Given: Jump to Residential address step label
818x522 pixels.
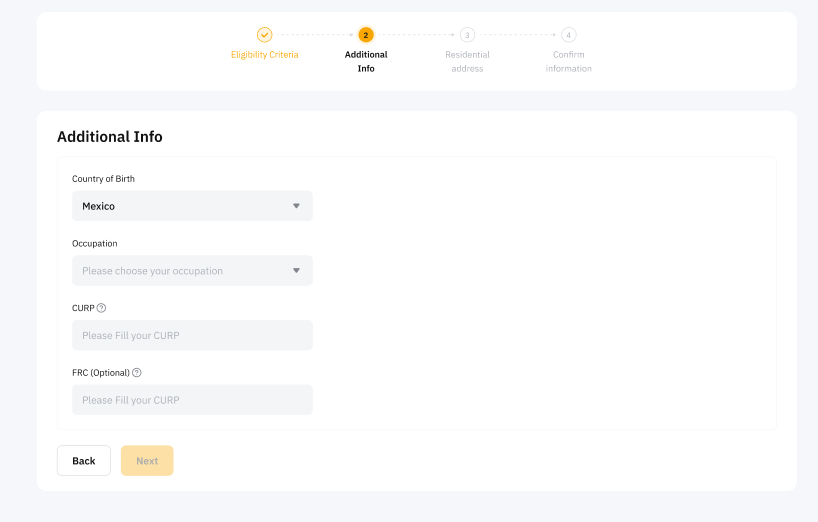Looking at the screenshot, I should point(467,61).
